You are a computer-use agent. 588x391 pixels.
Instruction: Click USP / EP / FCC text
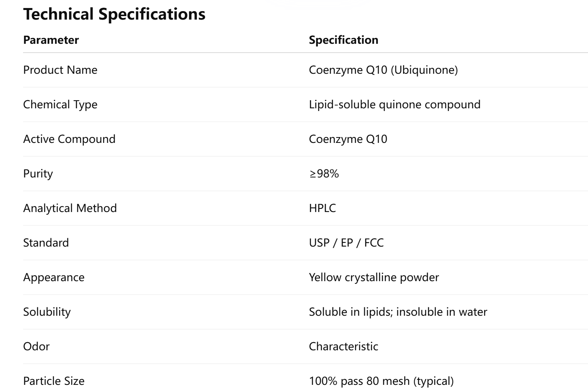point(346,243)
